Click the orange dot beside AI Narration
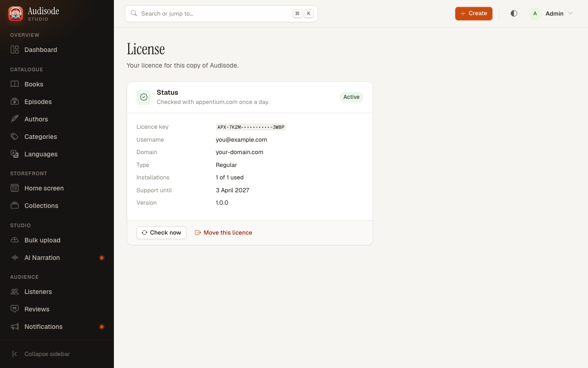This screenshot has width=588, height=368. click(x=102, y=258)
